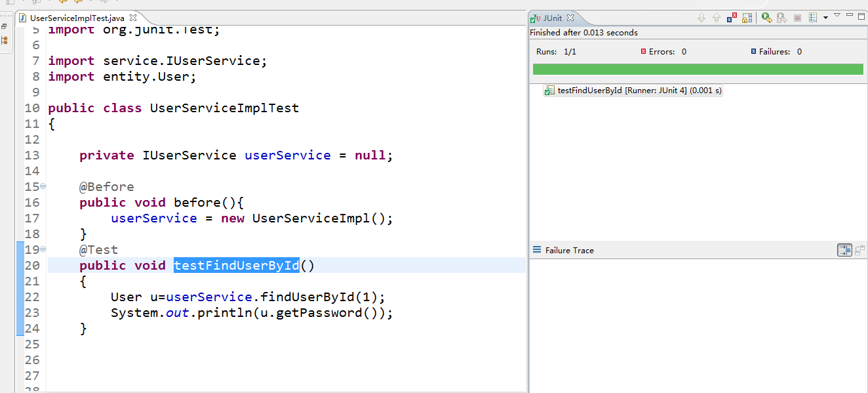
Task: Select the UserServiceImplTest.java editor tab
Action: (77, 18)
